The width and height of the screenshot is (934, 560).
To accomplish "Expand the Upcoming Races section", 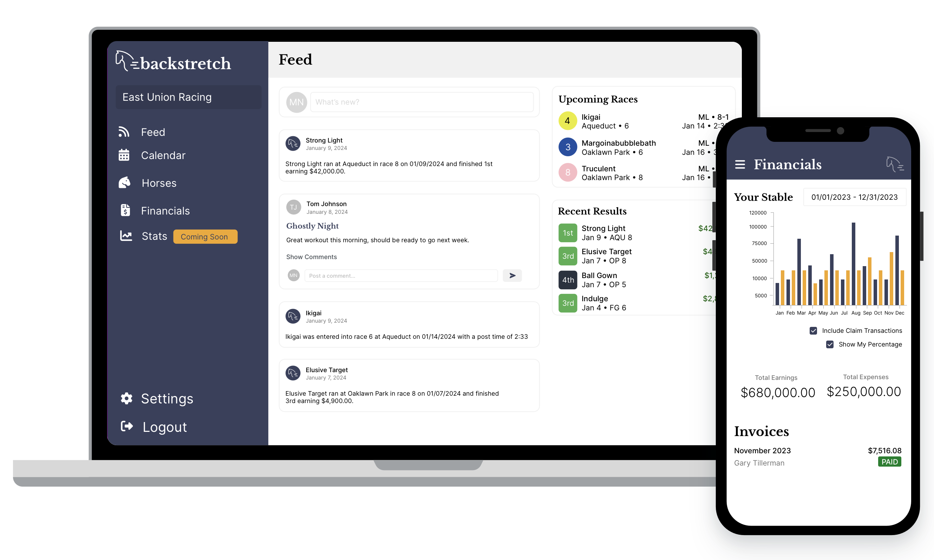I will 599,99.
